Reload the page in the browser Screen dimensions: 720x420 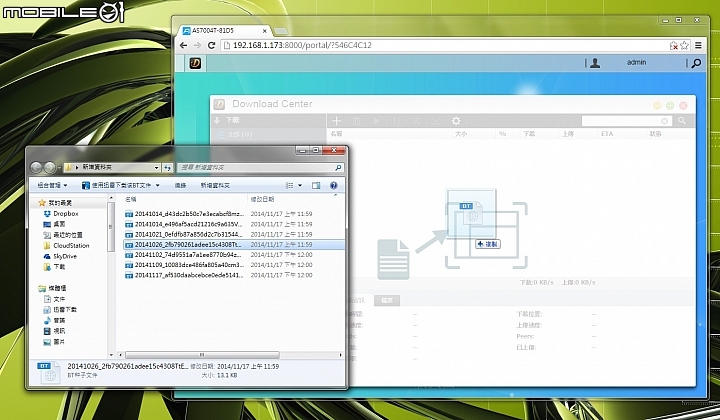[x=211, y=45]
